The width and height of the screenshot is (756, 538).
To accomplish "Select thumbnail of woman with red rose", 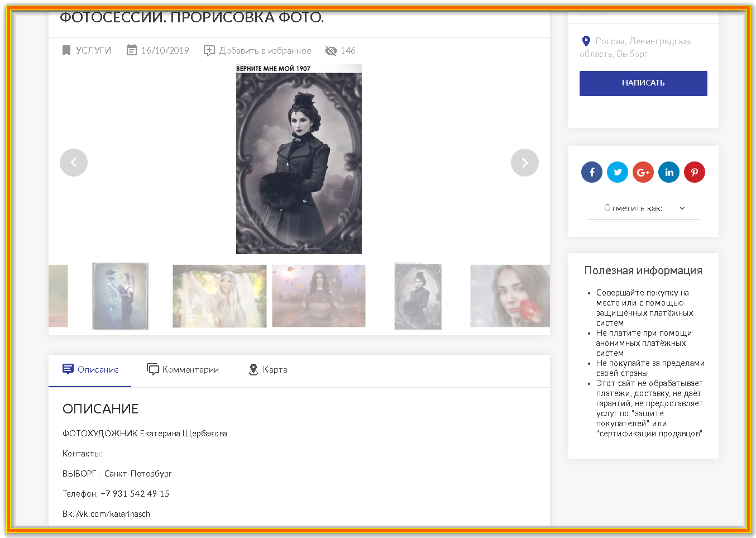I will (510, 296).
